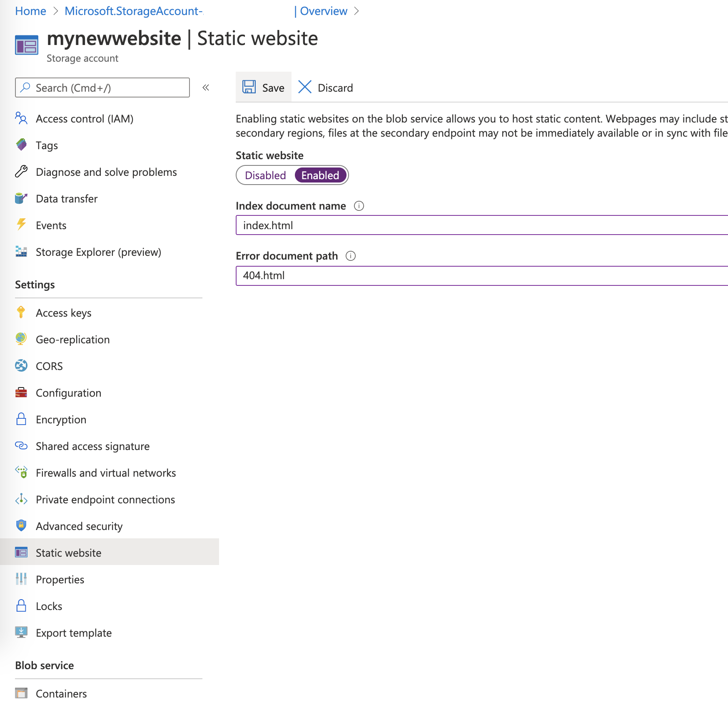Select Static website in sidebar

pos(110,552)
